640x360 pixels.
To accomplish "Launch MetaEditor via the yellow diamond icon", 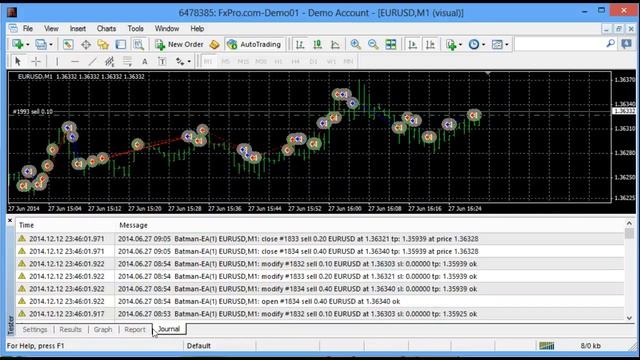I will [x=214, y=44].
